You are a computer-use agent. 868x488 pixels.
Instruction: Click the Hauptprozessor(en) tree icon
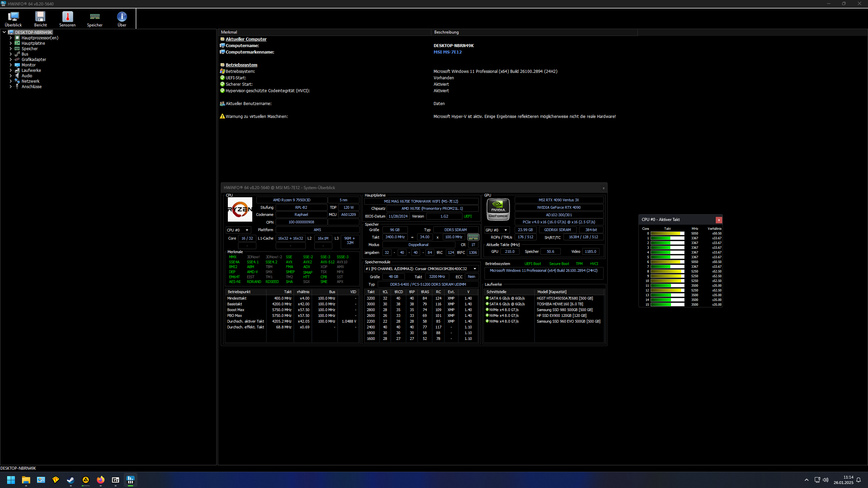pyautogui.click(x=17, y=38)
